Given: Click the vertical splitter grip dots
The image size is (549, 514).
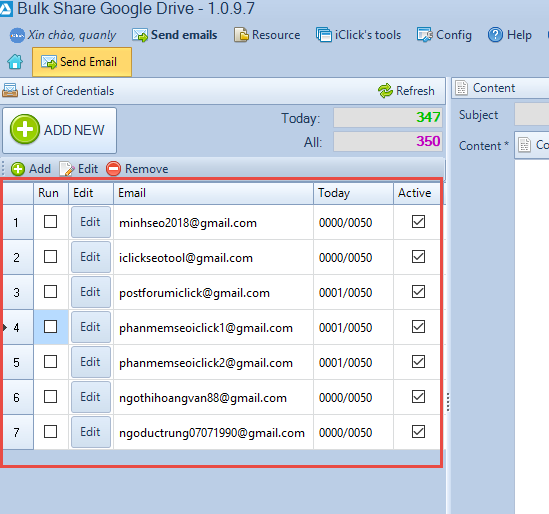Looking at the screenshot, I should tap(448, 402).
